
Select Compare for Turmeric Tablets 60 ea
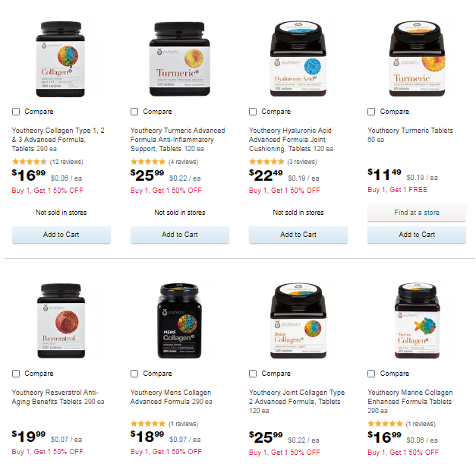(x=371, y=112)
